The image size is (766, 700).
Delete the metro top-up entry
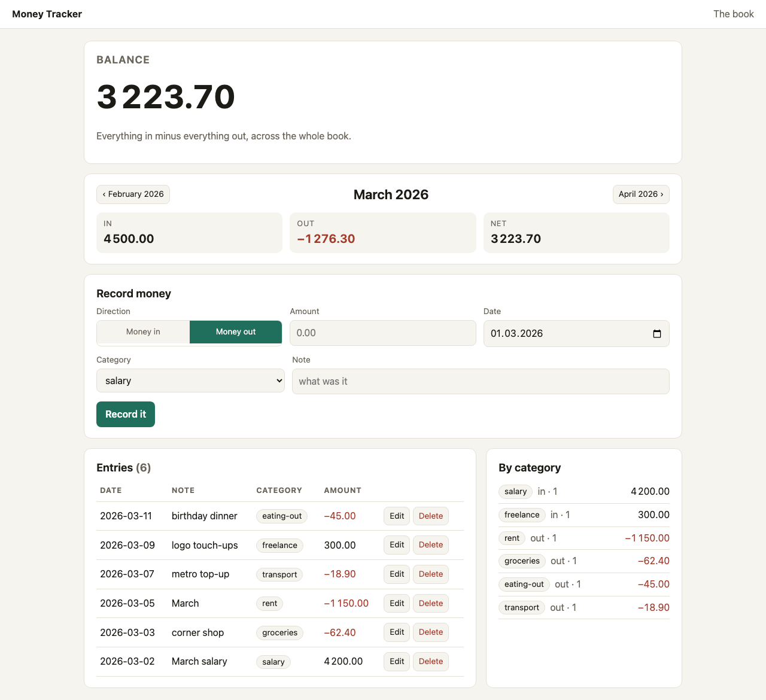(431, 574)
